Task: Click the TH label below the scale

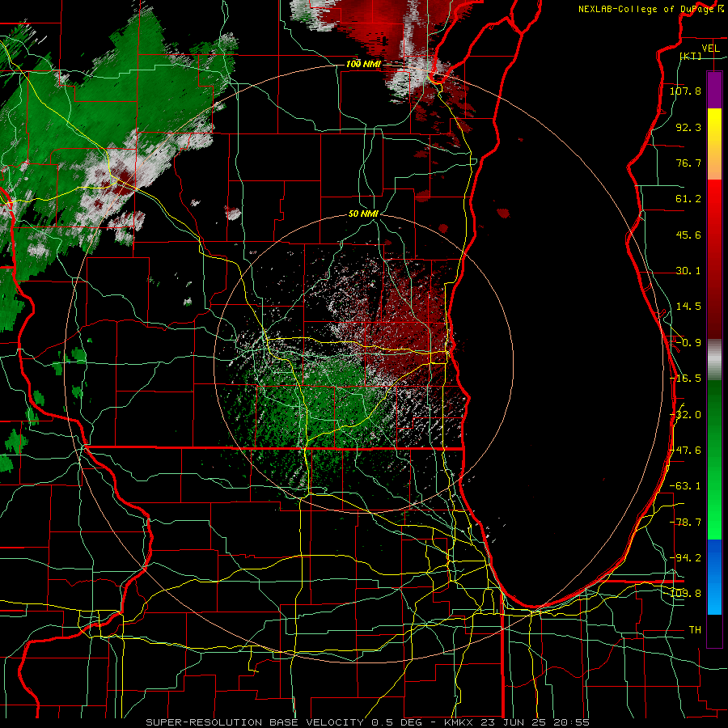Action: point(695,630)
